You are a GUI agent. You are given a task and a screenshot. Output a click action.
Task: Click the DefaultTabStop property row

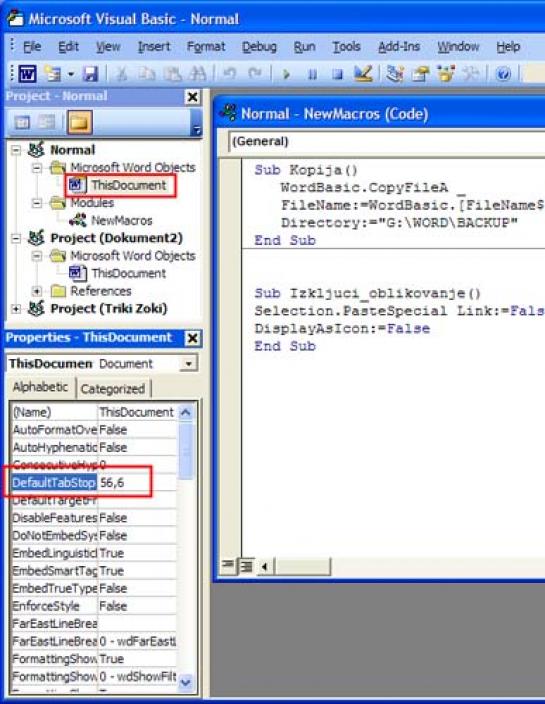[x=94, y=483]
